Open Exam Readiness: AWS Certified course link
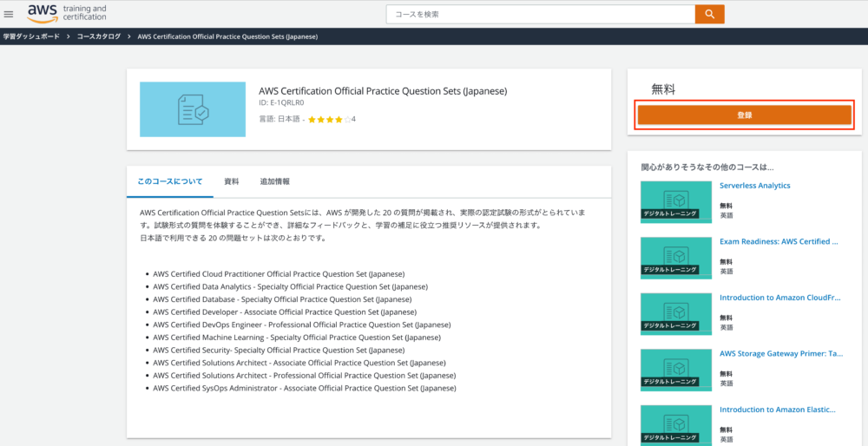This screenshot has width=868, height=446. (x=779, y=242)
